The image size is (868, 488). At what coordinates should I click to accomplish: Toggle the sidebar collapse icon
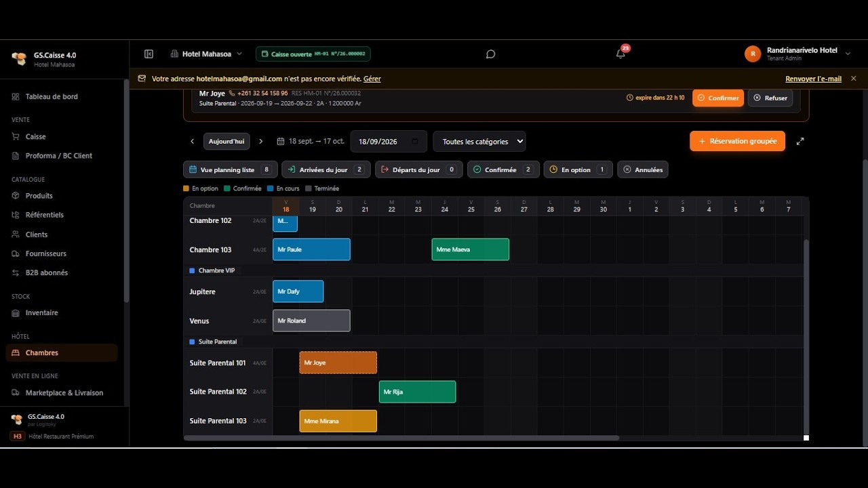149,54
